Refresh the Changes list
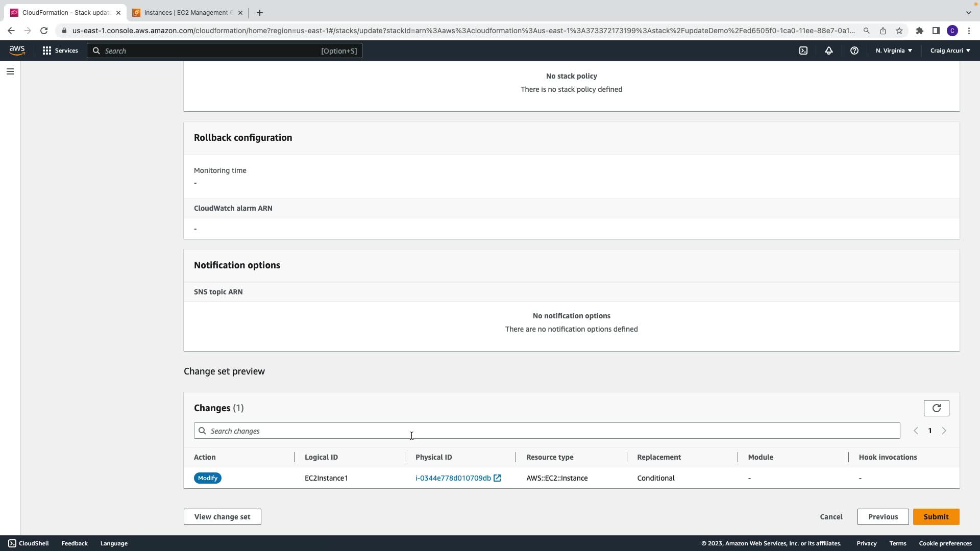 tap(936, 408)
